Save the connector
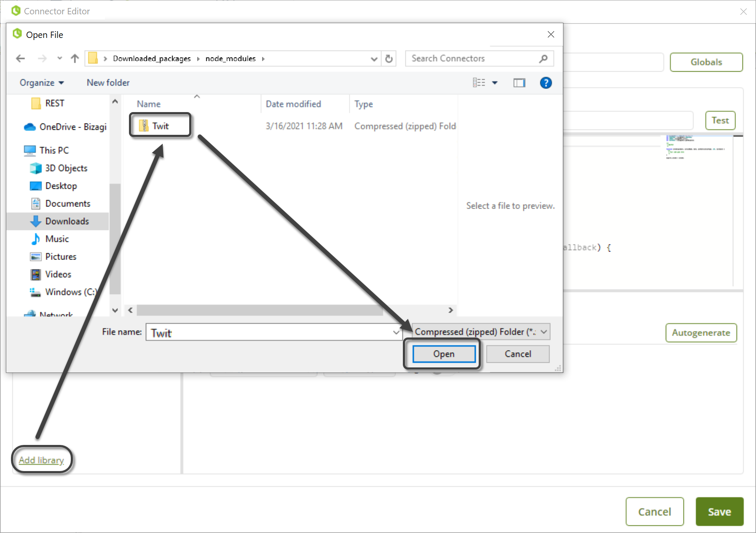The height and width of the screenshot is (533, 756). pyautogui.click(x=719, y=512)
